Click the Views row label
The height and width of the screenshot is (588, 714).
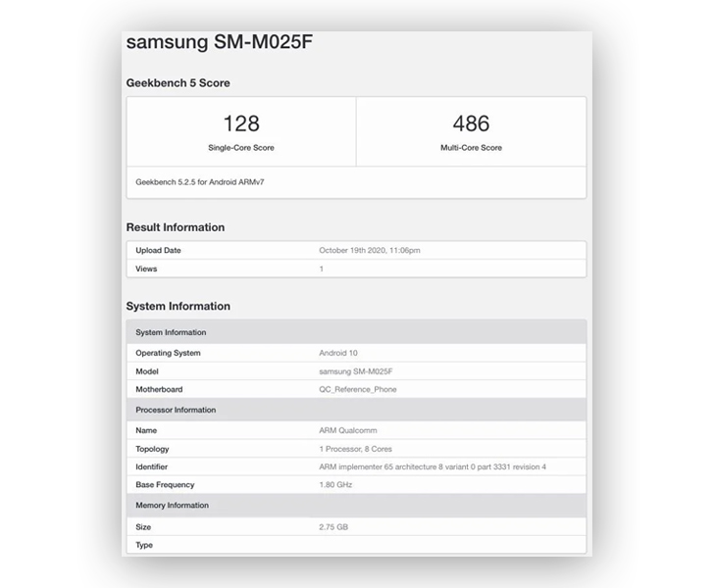point(146,269)
